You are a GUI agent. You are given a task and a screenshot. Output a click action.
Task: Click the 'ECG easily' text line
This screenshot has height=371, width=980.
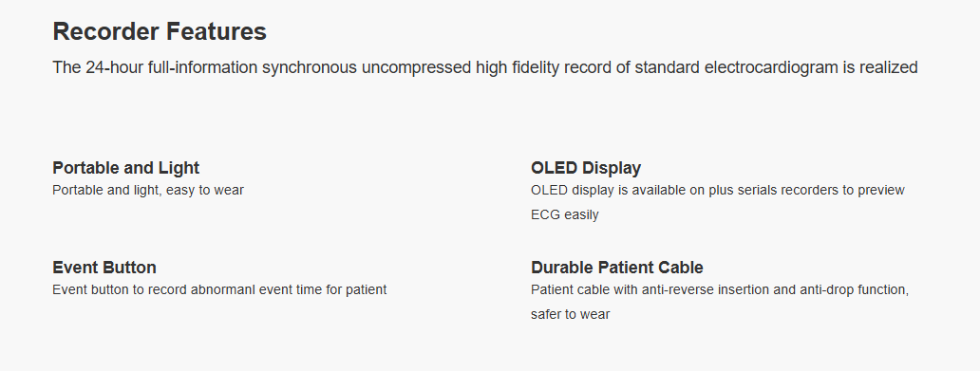[564, 214]
